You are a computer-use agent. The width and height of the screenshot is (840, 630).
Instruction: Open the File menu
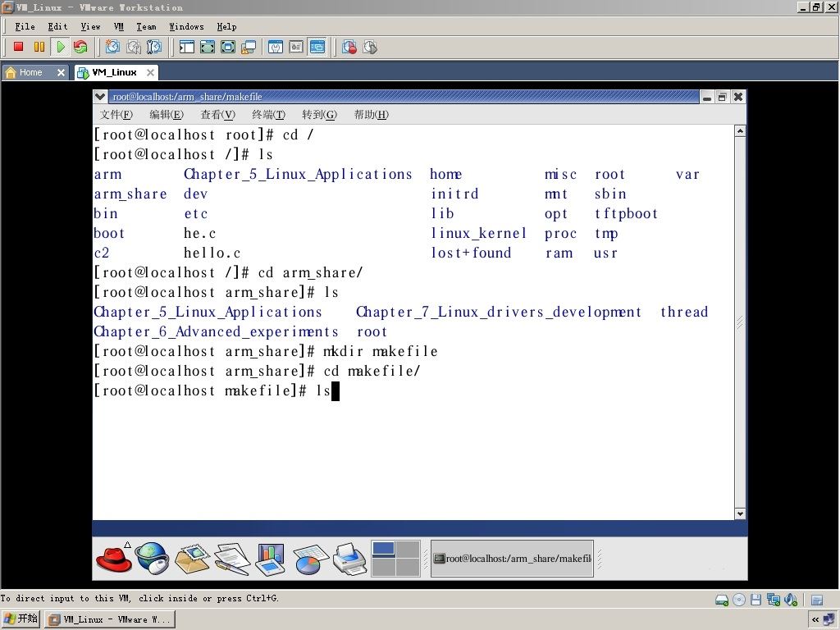[x=25, y=27]
